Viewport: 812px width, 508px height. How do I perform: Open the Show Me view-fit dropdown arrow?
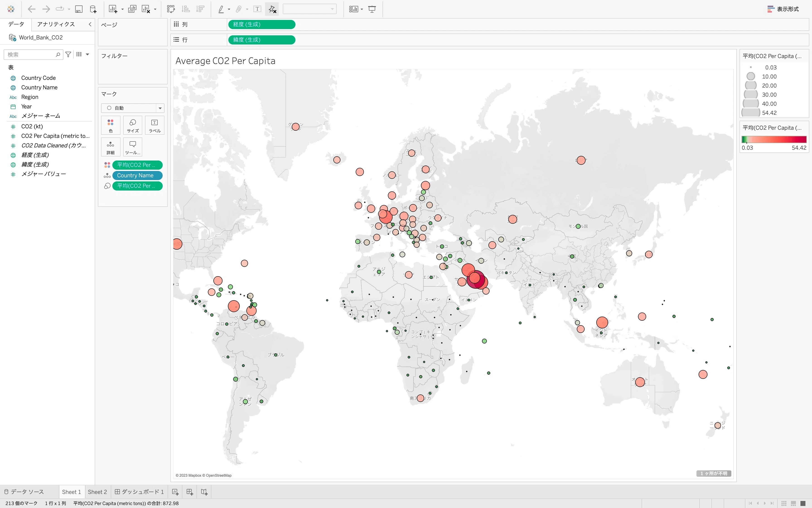point(362,9)
